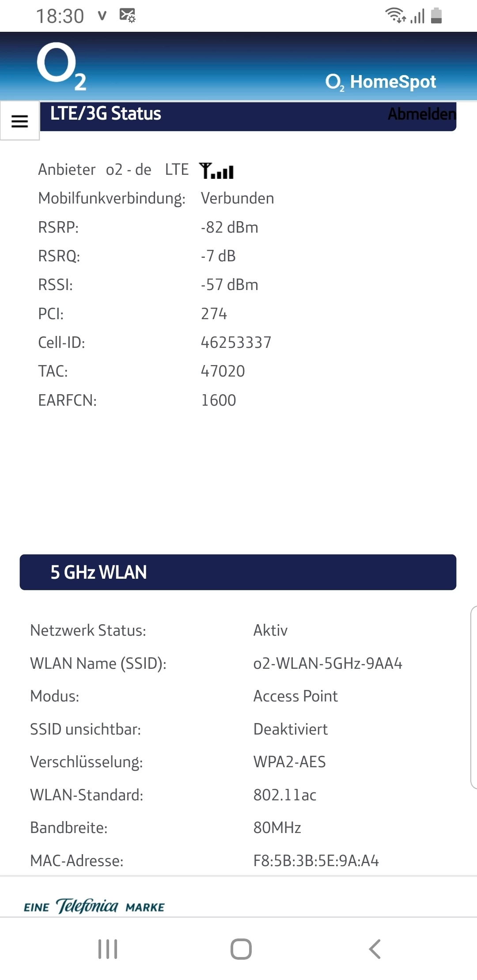Image resolution: width=477 pixels, height=980 pixels.
Task: Tap the MAC address F8:5B:3B:5E:9A:A4
Action: [x=316, y=861]
